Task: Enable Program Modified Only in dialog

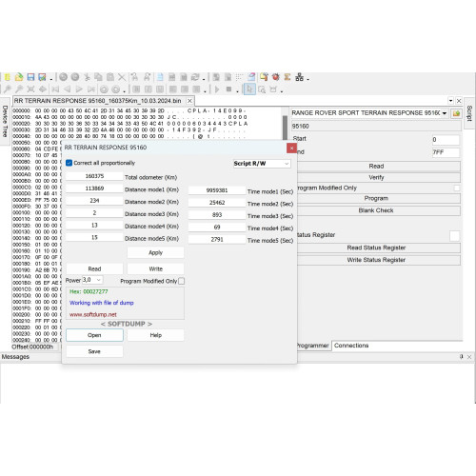Action: click(181, 281)
